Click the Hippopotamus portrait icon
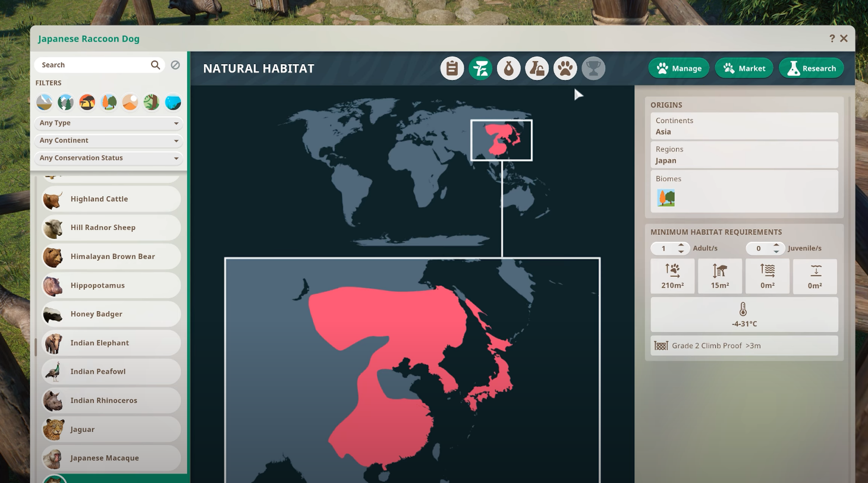Image resolution: width=868 pixels, height=483 pixels. tap(53, 285)
